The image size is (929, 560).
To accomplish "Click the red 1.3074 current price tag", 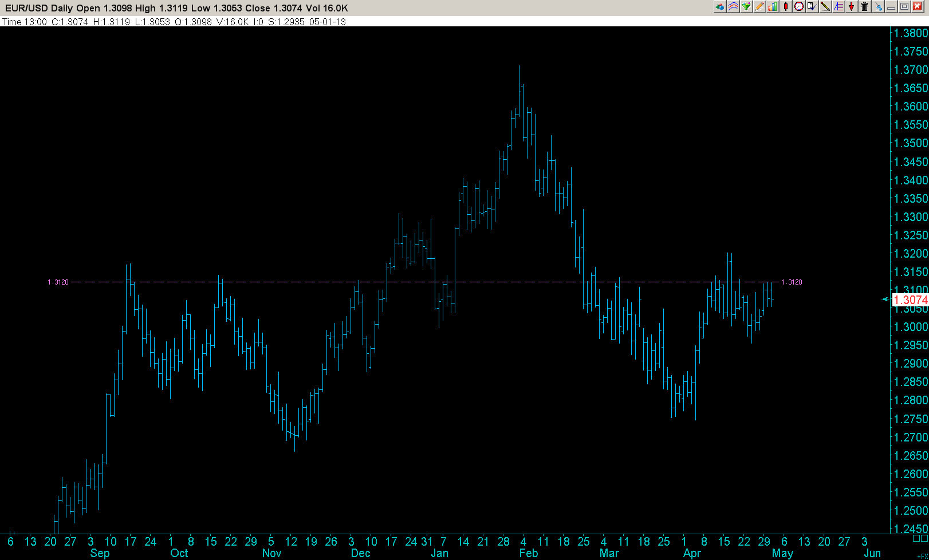I will click(x=911, y=299).
